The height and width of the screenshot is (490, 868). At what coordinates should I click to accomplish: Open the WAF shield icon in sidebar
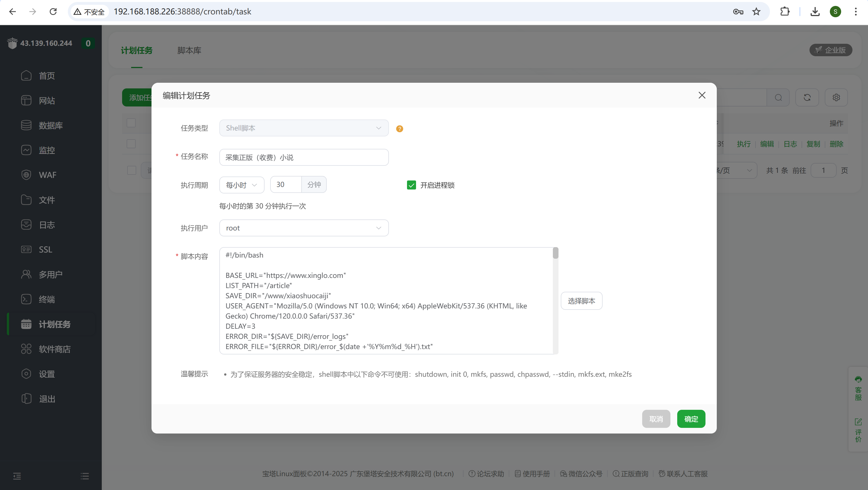[x=26, y=175]
